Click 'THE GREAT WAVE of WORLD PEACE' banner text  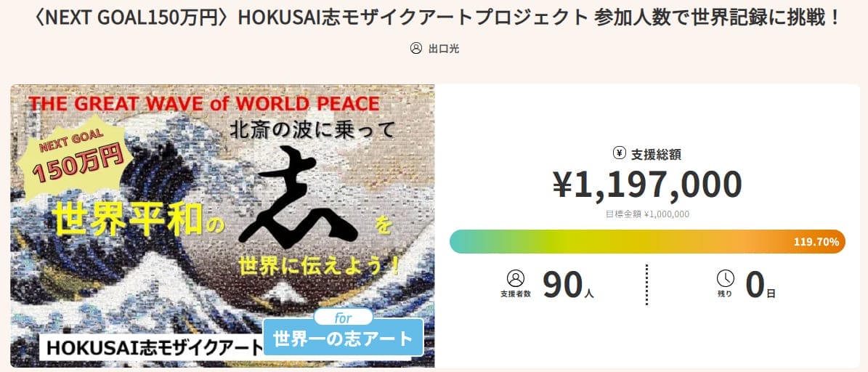(x=203, y=103)
